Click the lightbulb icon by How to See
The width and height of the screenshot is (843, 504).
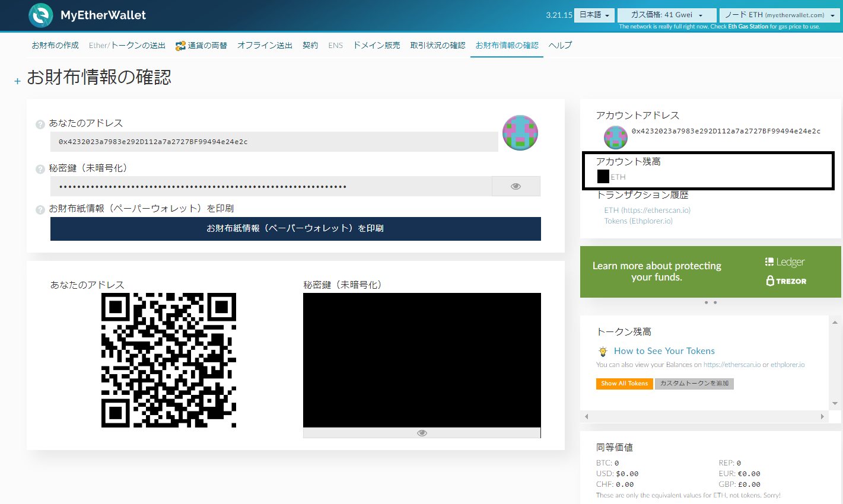pos(603,351)
